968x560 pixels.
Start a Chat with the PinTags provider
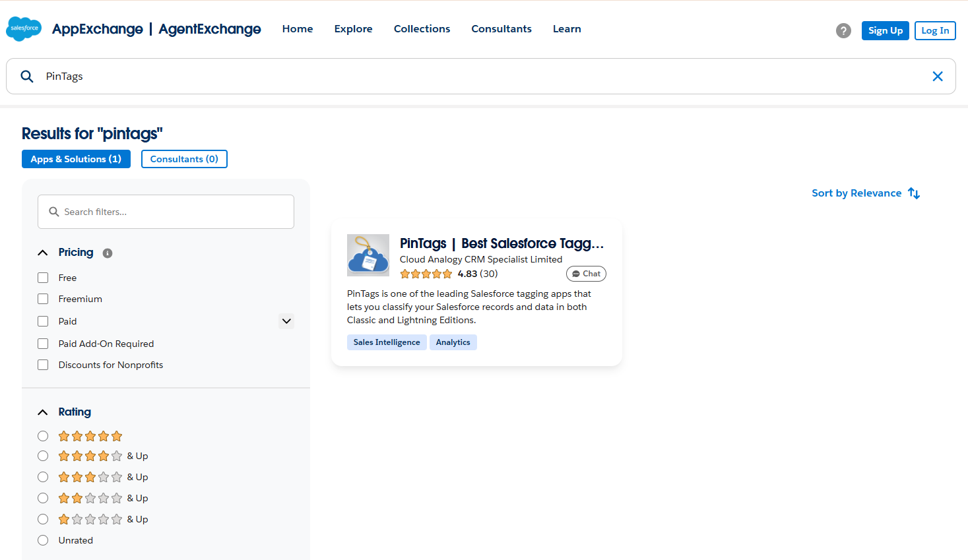[586, 274]
